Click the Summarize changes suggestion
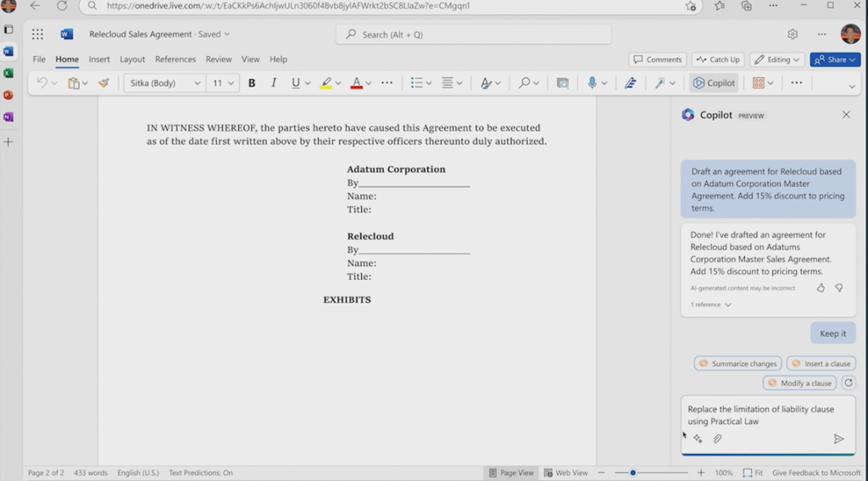The height and width of the screenshot is (481, 868). (737, 363)
